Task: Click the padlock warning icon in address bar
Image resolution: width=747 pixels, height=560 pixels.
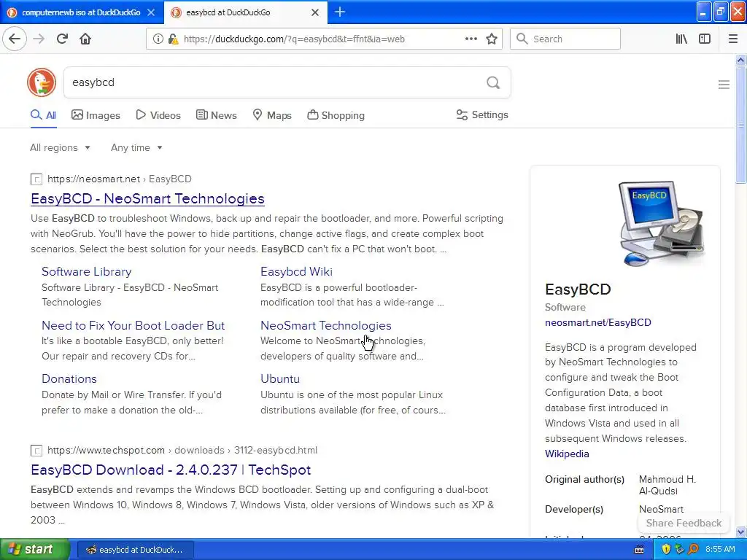Action: point(173,39)
